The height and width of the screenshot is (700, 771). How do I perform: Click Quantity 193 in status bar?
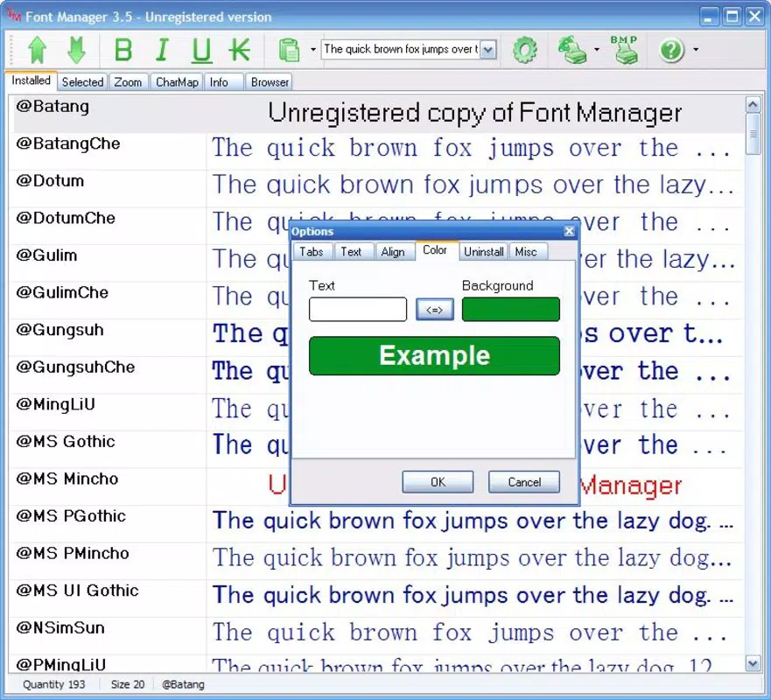tap(53, 684)
